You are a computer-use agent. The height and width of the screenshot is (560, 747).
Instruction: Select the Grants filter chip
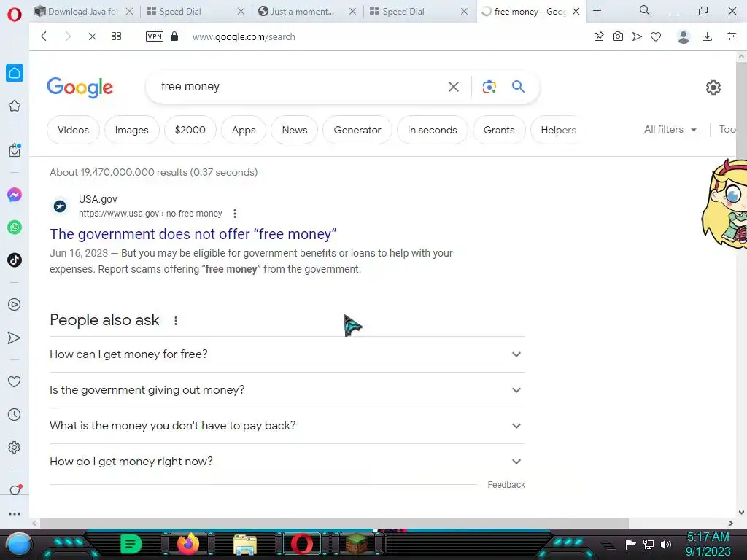[x=499, y=130]
